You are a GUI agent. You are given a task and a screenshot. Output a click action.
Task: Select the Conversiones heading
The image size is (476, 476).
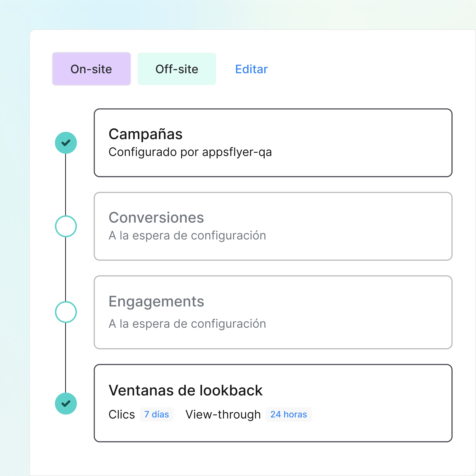[x=156, y=218]
